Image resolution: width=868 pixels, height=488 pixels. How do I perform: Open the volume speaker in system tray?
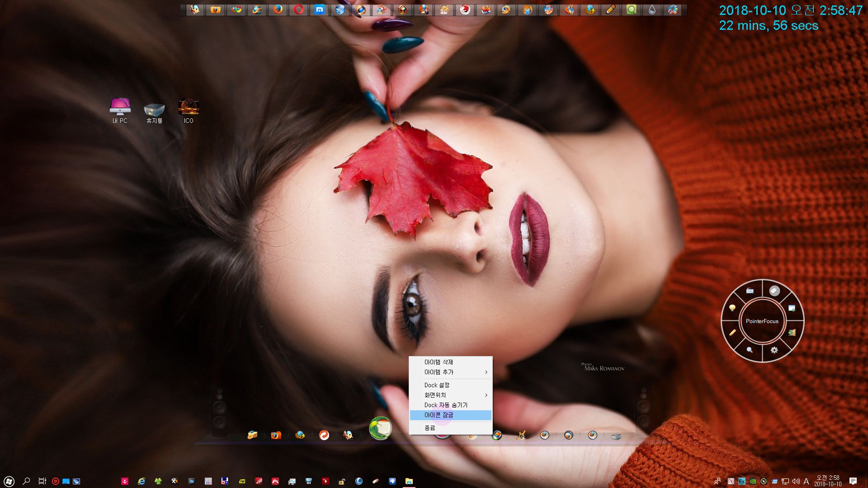796,481
